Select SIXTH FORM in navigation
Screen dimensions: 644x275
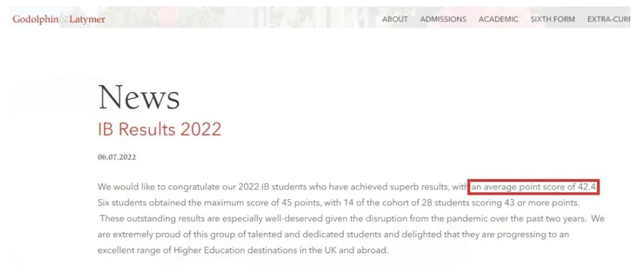point(552,19)
